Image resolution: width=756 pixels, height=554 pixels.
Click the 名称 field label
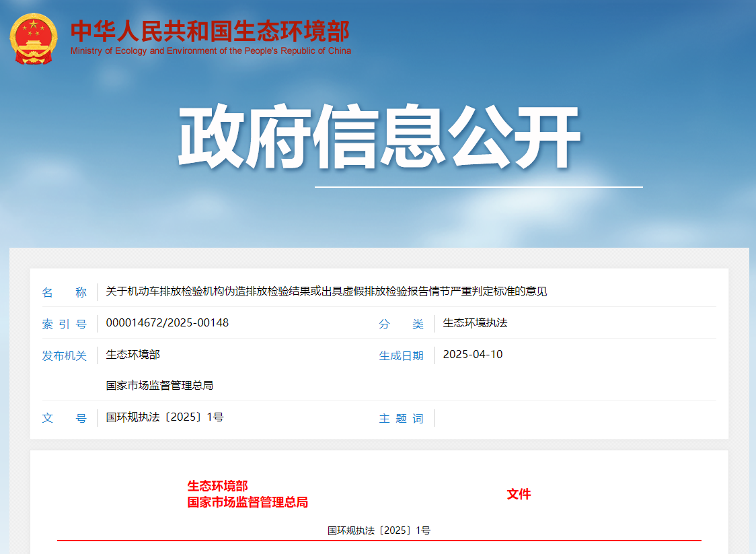tap(64, 292)
